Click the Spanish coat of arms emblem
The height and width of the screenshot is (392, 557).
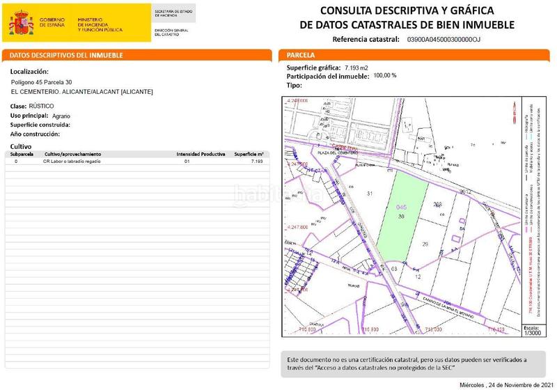point(22,23)
